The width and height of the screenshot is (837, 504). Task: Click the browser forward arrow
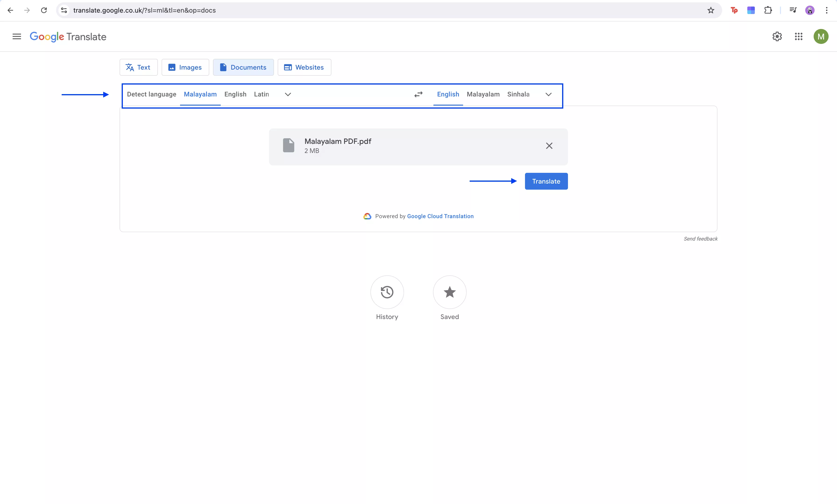click(27, 10)
